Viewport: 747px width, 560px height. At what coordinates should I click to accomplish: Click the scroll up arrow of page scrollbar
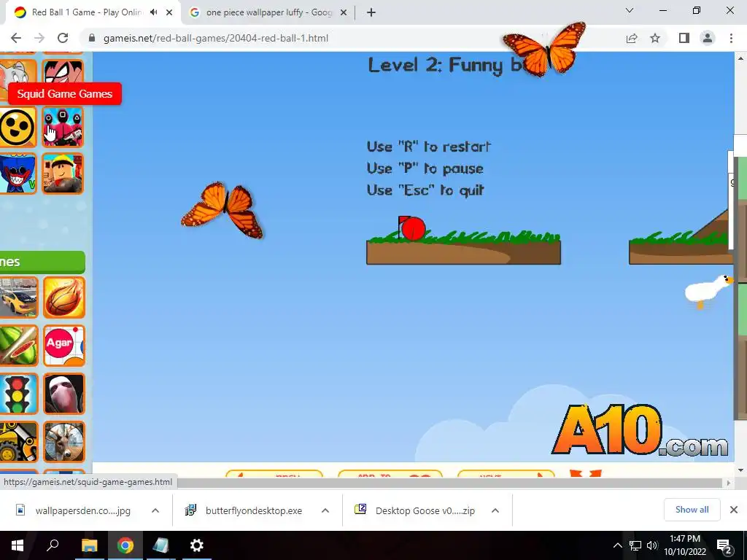pyautogui.click(x=740, y=58)
